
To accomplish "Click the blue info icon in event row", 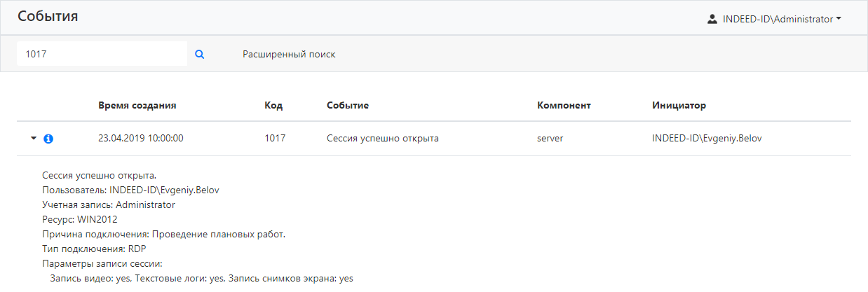I will (48, 139).
